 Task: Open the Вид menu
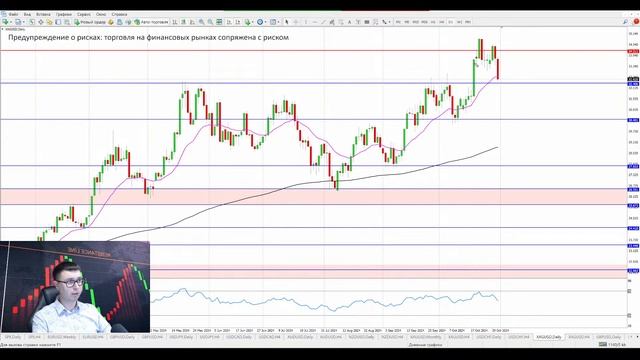(x=27, y=14)
